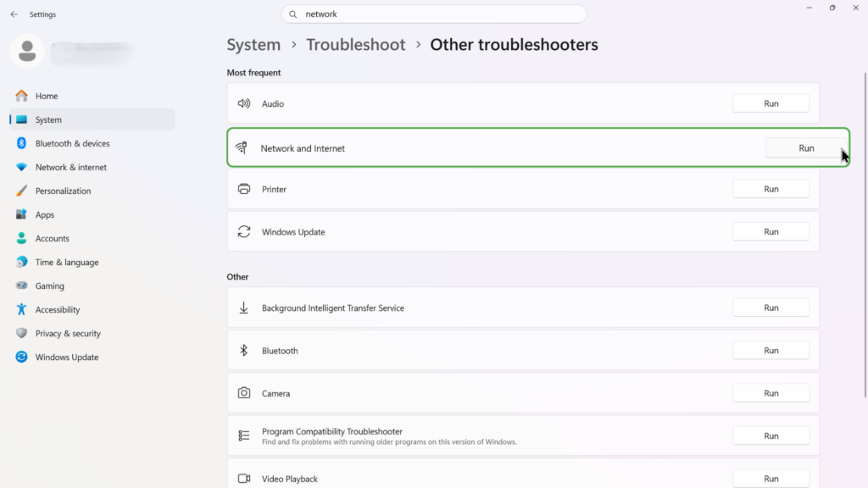Run the Bluetooth troubleshooter
Screen dimensions: 868x488
[771, 350]
